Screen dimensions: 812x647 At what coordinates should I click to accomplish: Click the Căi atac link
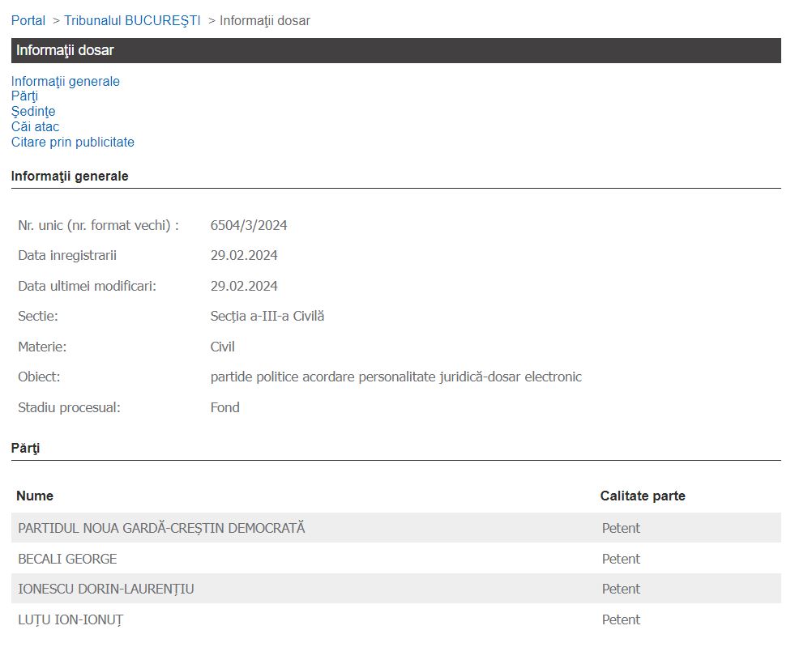pyautogui.click(x=35, y=127)
